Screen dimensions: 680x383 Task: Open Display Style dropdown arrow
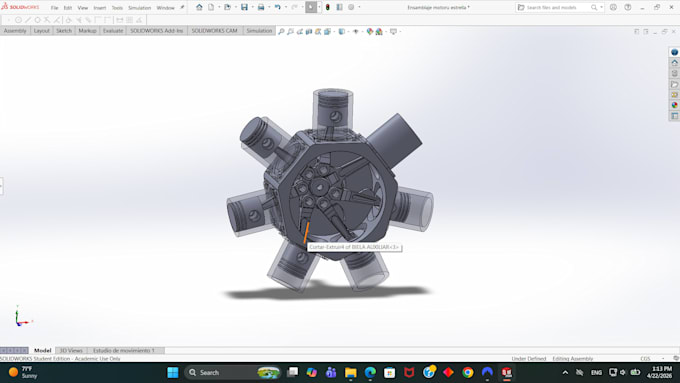349,31
